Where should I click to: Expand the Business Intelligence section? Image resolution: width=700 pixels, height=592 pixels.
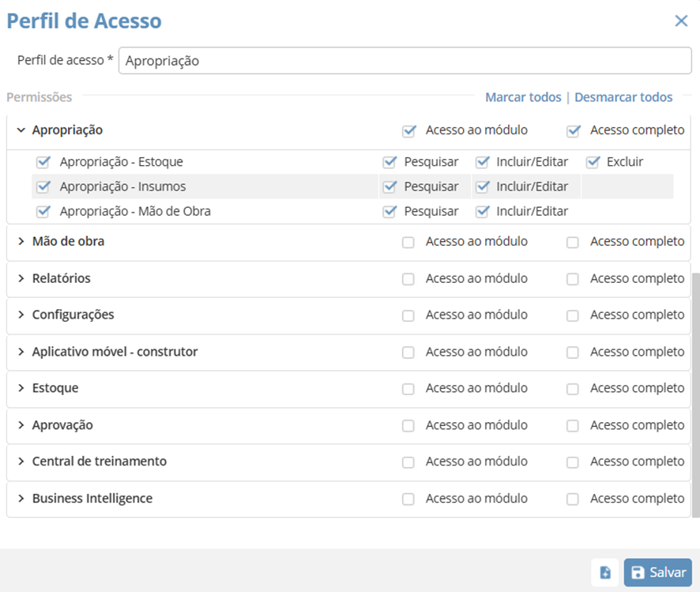21,499
